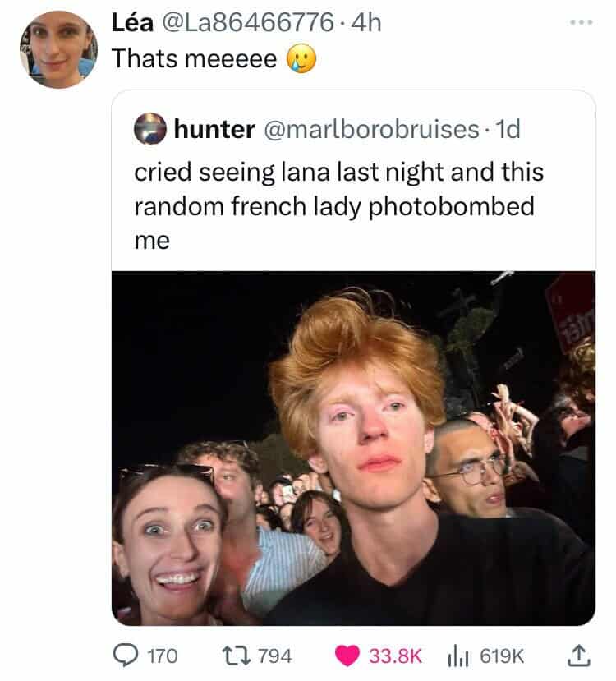
Task: Click the @La86466776 handle
Action: point(248,22)
